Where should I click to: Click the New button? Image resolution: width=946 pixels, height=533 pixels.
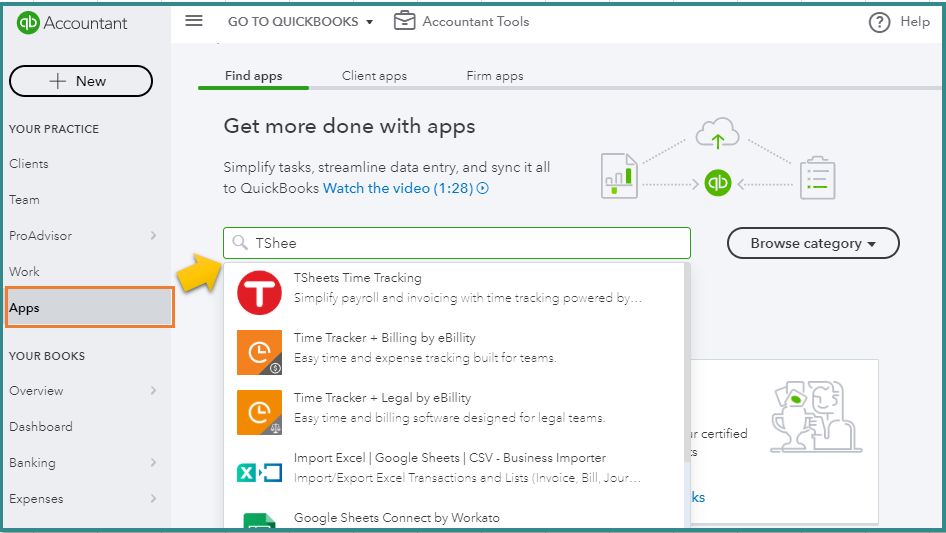tap(81, 81)
